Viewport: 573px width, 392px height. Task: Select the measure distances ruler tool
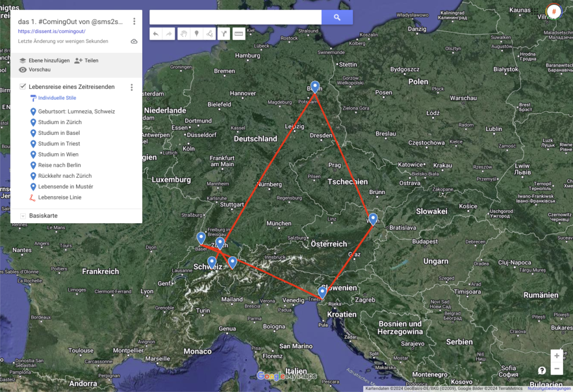(x=239, y=34)
